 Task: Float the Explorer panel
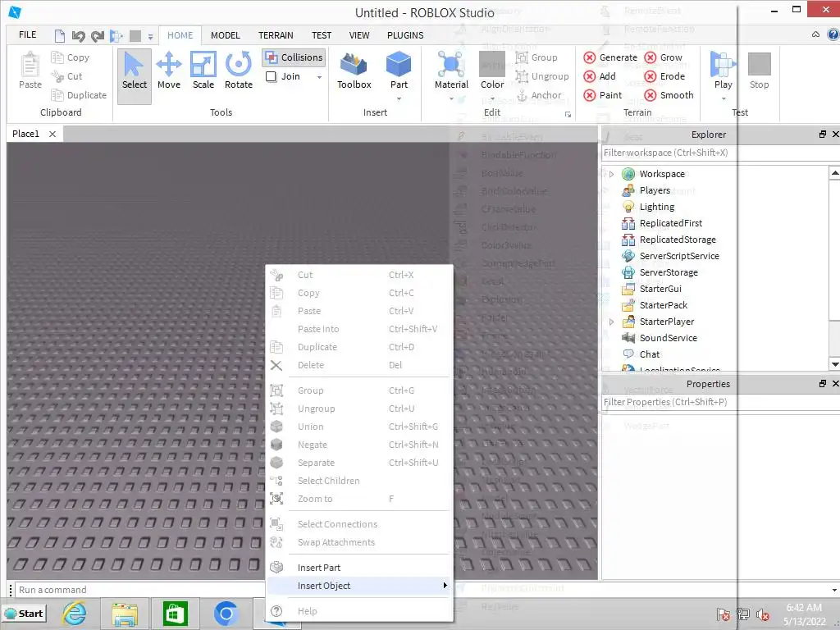(x=822, y=135)
